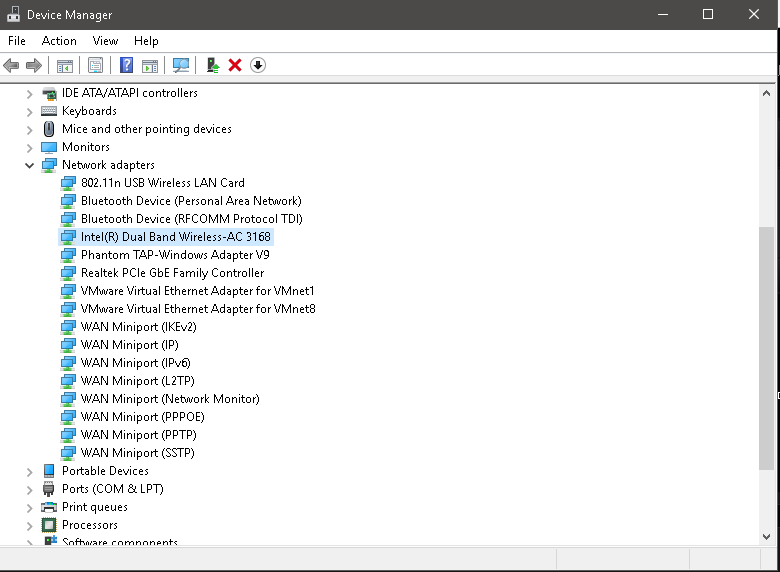Select Bluetooth Device (RFCOMM Protocol TDI)
780x572 pixels.
(x=192, y=219)
